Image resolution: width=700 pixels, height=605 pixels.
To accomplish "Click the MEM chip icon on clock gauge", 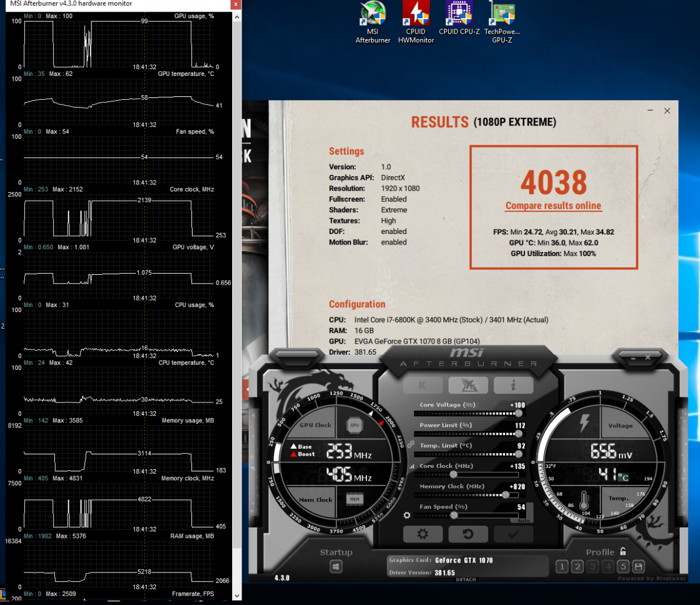I will pos(354,499).
